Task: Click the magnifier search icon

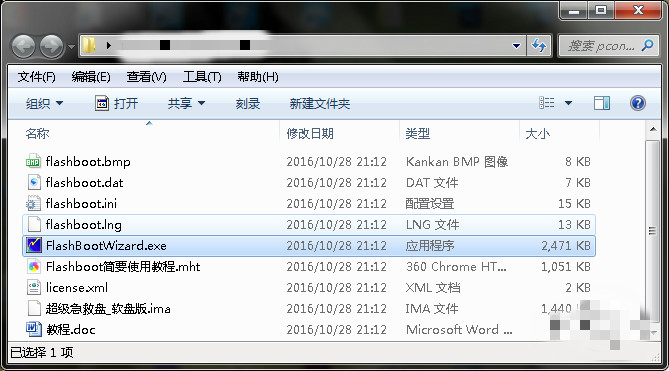Action: click(x=647, y=45)
